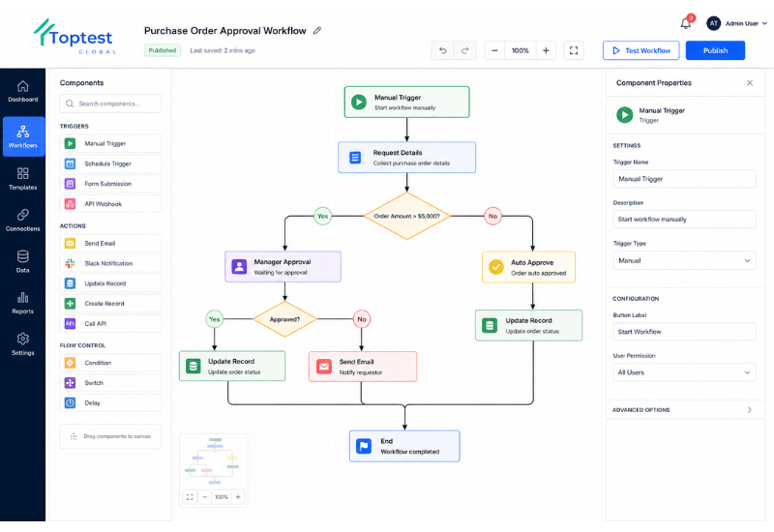Click the Trigger Name input field
This screenshot has height=532, width=774.
(x=684, y=179)
